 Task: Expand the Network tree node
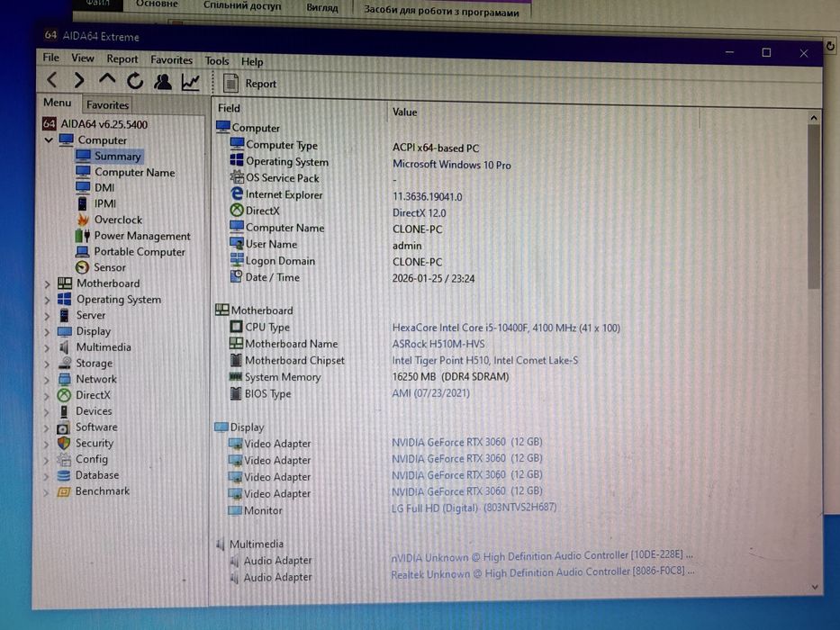[47, 380]
